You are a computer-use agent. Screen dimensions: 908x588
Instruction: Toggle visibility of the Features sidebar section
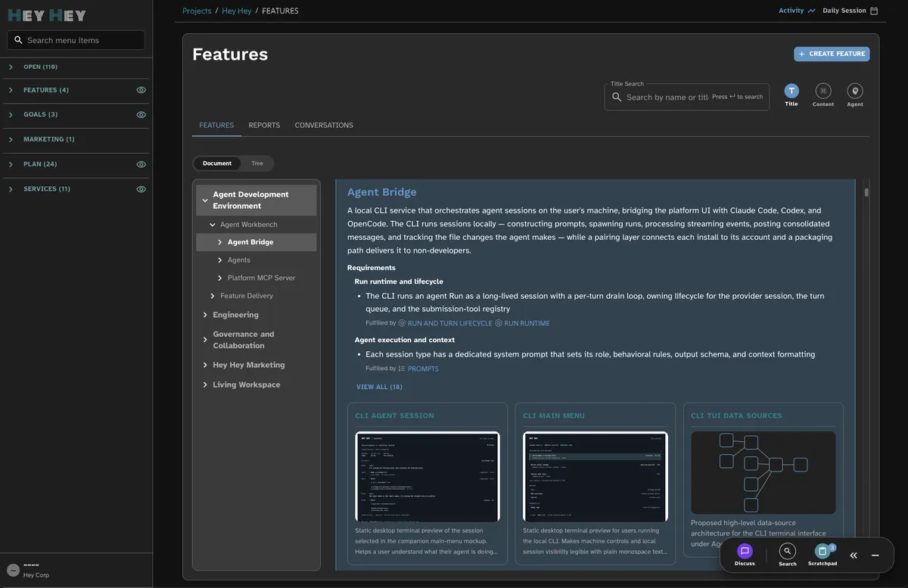[141, 90]
